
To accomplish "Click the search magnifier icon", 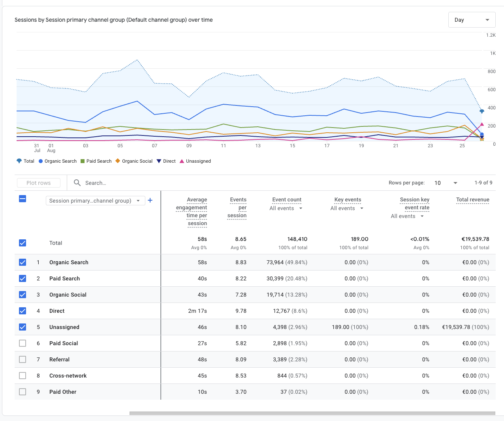I will 77,183.
